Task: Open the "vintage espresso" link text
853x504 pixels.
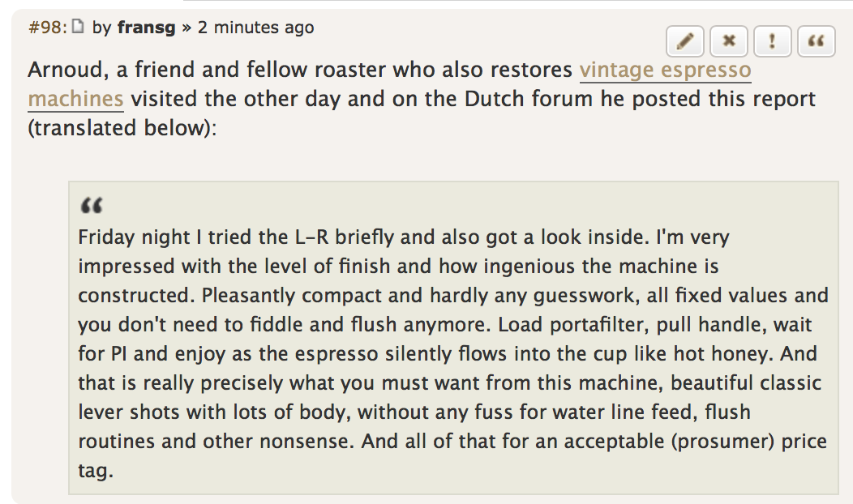Action: 665,70
